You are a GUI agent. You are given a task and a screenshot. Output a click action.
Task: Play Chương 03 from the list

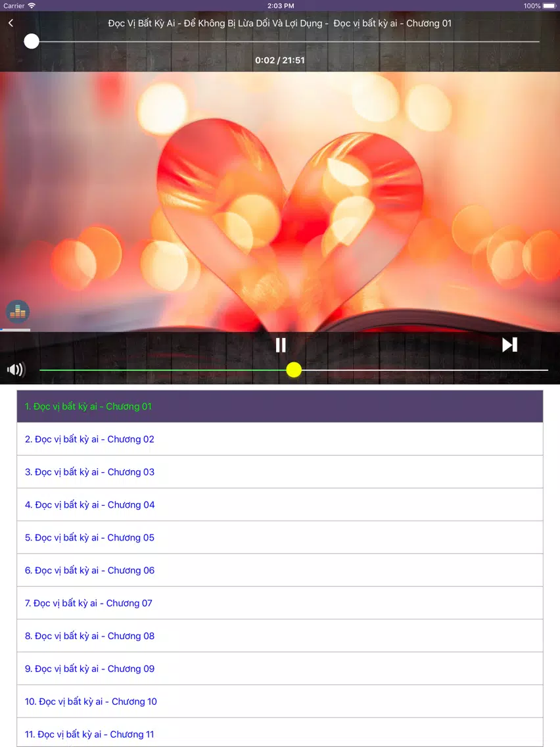(280, 472)
